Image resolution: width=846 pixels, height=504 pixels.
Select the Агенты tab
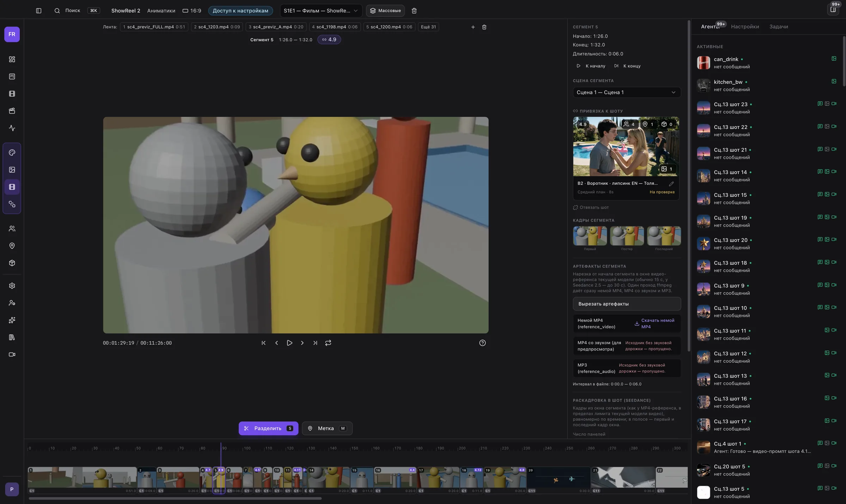point(710,27)
